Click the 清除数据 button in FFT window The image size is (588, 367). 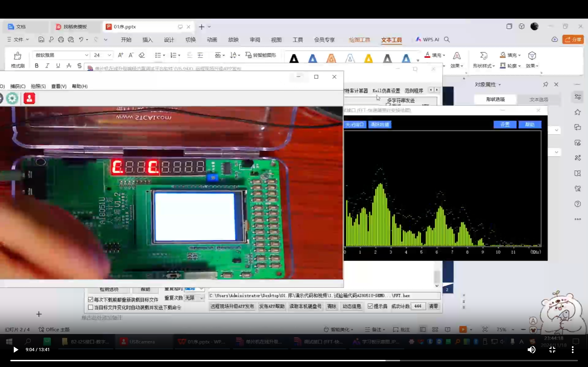click(380, 125)
